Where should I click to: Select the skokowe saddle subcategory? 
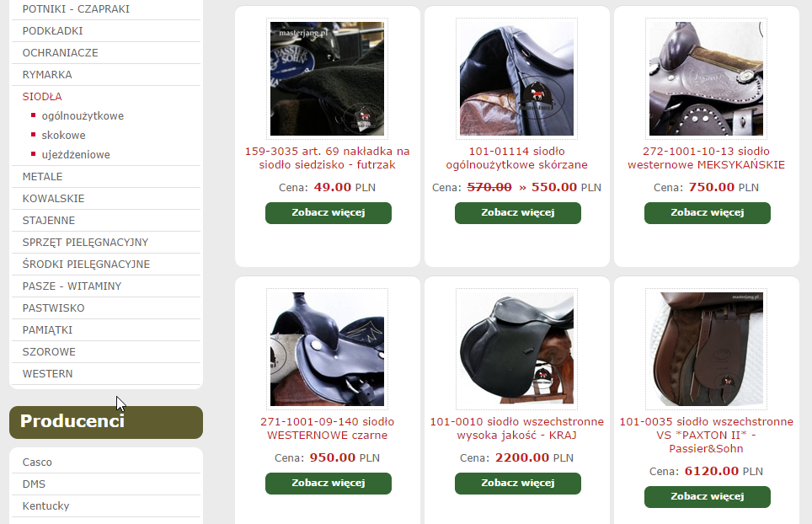(64, 135)
